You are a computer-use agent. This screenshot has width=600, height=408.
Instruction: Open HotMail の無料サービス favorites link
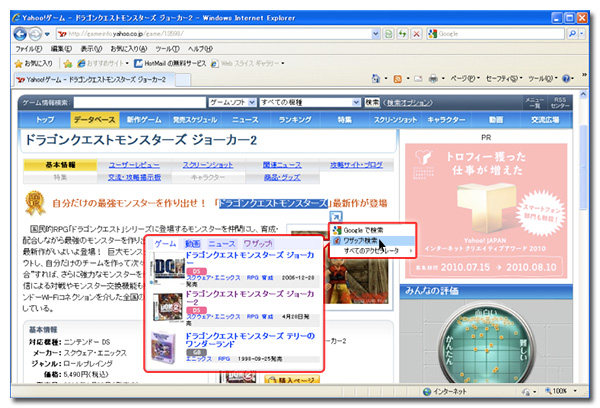170,64
